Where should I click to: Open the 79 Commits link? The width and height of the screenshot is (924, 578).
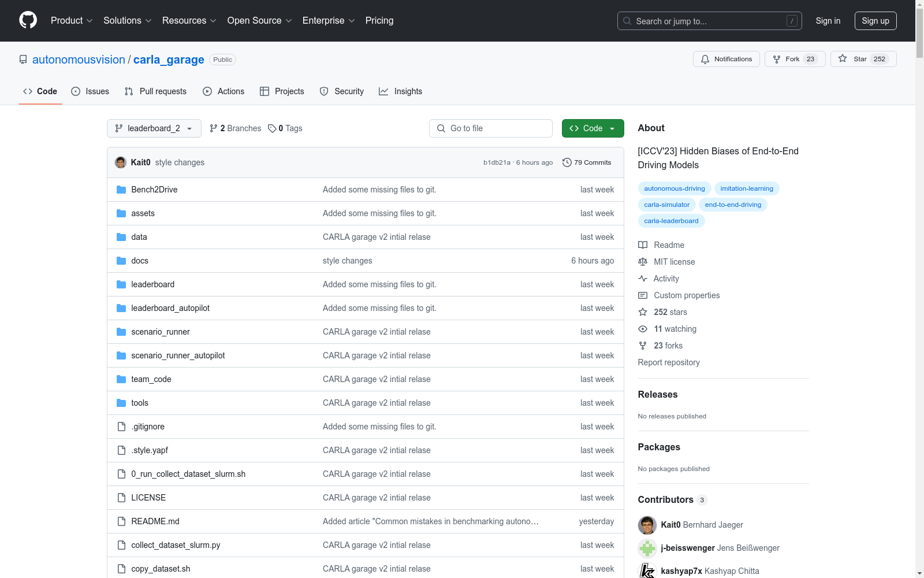coord(587,162)
